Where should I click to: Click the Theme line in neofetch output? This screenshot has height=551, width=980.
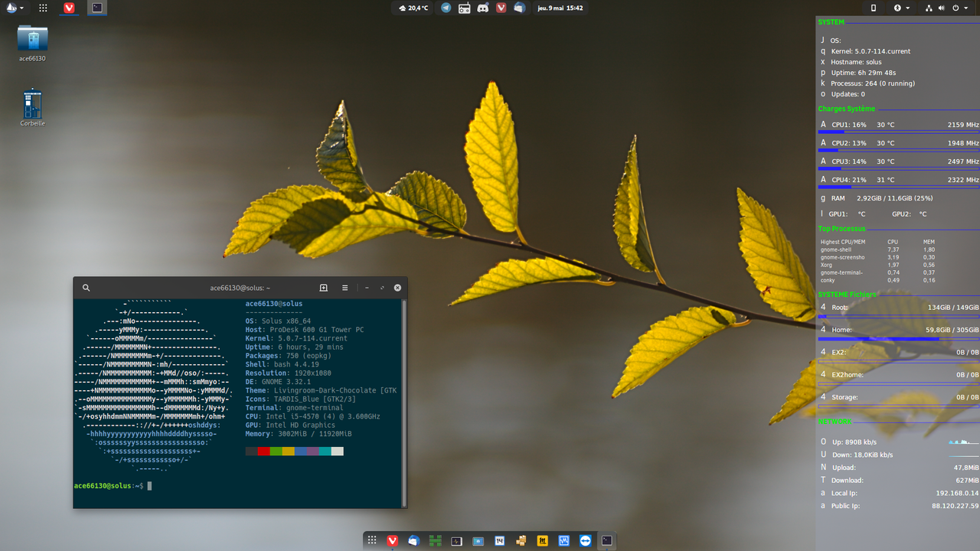(322, 391)
